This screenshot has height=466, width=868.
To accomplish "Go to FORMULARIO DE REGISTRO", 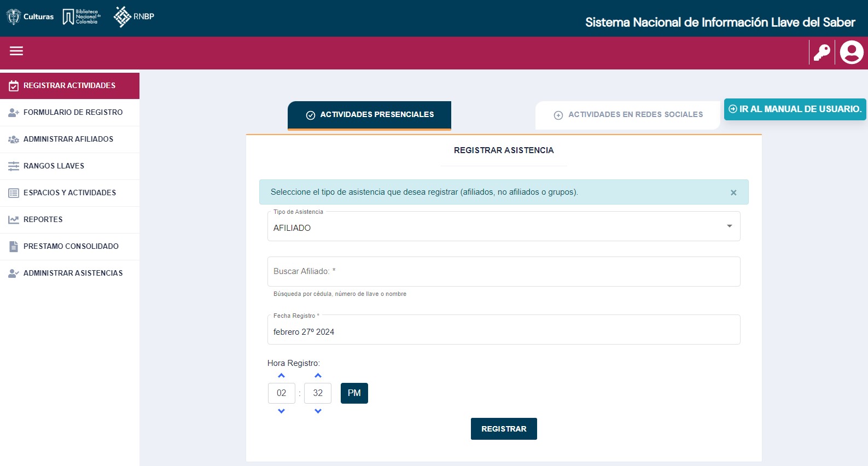I will (69, 113).
